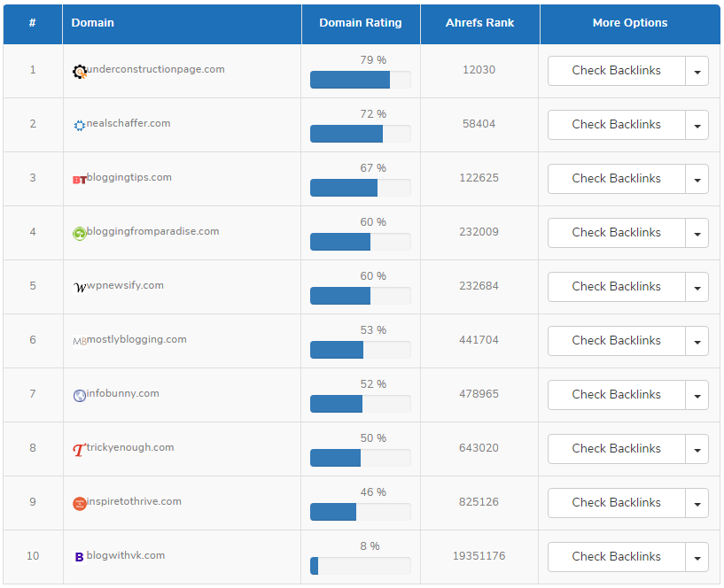Check Backlinks for infobunny.com
Viewport: 724px width, 588px height.
pos(617,395)
